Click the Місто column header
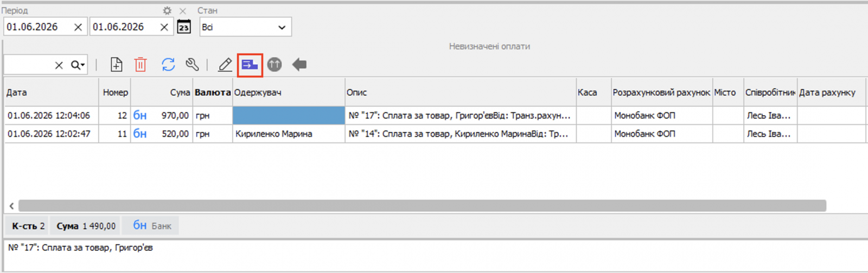The width and height of the screenshot is (868, 273). point(728,93)
